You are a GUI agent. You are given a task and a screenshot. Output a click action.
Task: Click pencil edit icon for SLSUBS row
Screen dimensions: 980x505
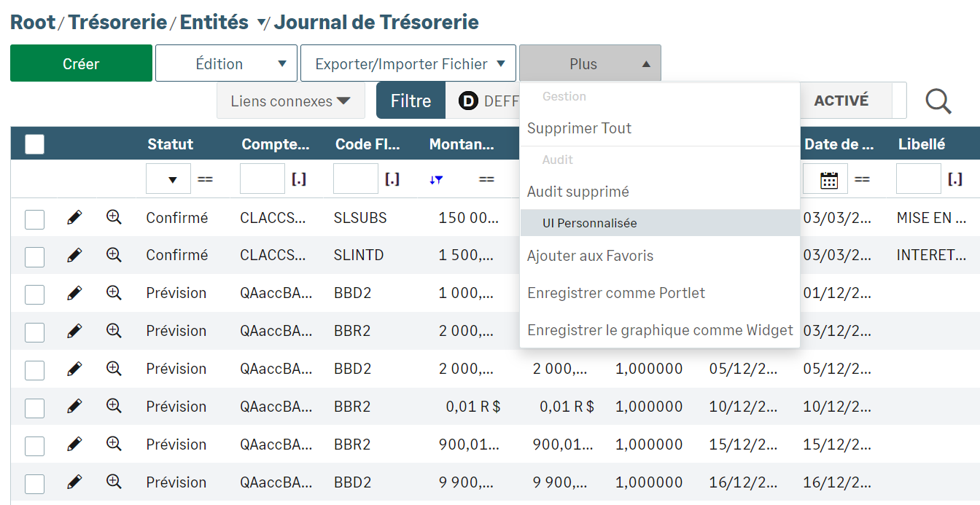74,218
